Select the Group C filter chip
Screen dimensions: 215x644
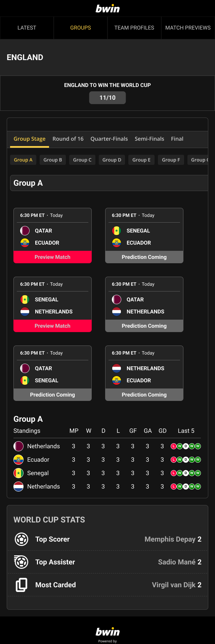pyautogui.click(x=82, y=160)
